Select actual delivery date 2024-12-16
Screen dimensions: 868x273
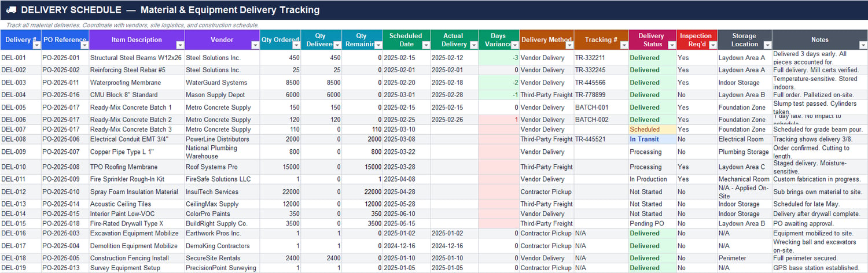click(x=454, y=246)
